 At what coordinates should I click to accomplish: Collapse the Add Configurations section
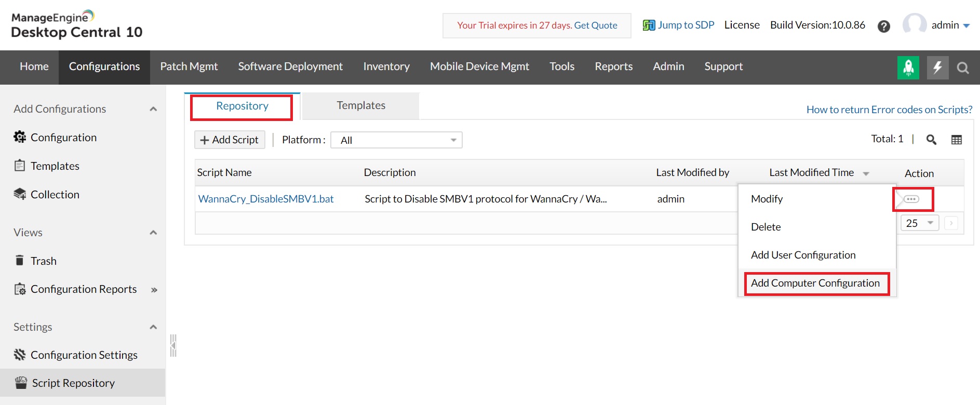[x=153, y=109]
